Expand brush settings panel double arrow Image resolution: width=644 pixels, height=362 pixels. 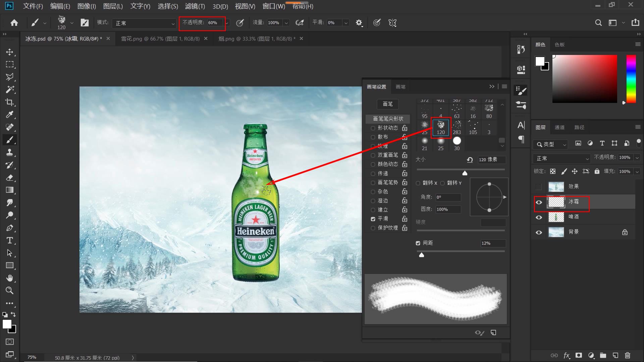pos(492,86)
